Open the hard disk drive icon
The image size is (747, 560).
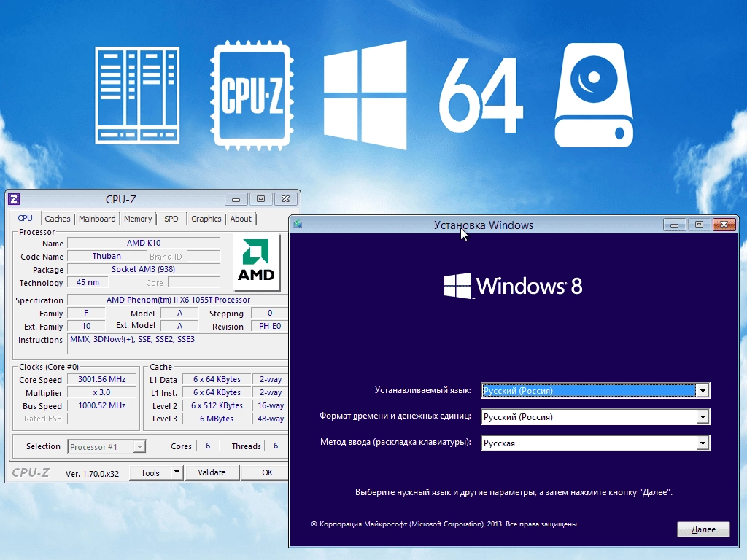click(x=594, y=96)
